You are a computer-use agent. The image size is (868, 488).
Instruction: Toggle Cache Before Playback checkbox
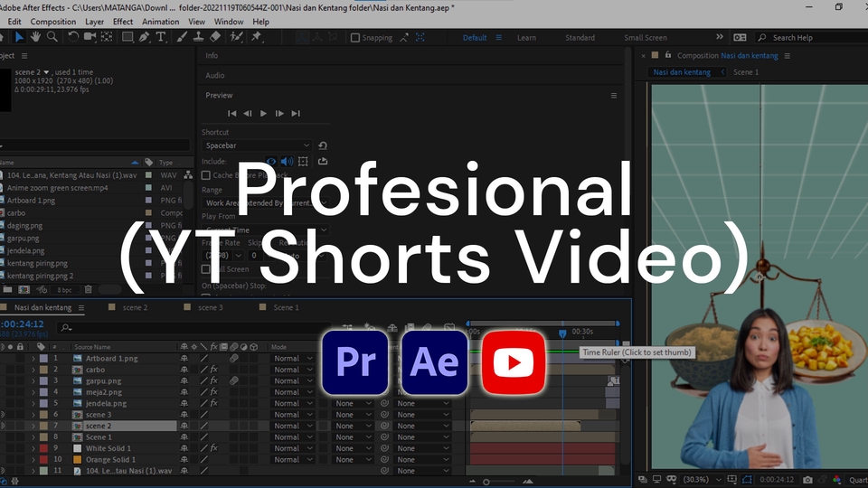[x=206, y=175]
